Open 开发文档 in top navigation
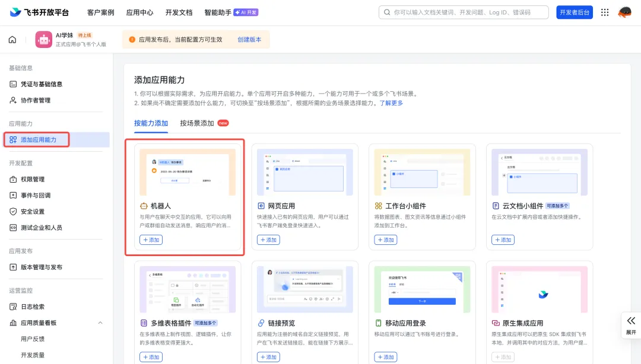 pos(179,12)
